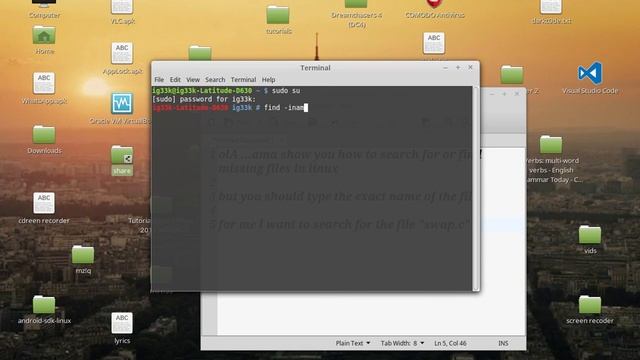Open the Terminal Help menu
Viewport: 640px width, 360px height.
269,80
